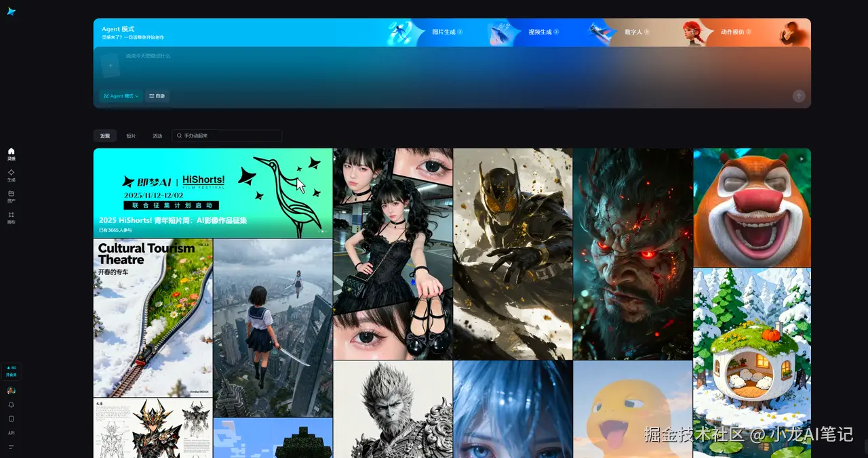Image resolution: width=868 pixels, height=458 pixels.
Task: Click the search field with 手办动起来 placeholder
Action: (x=227, y=136)
